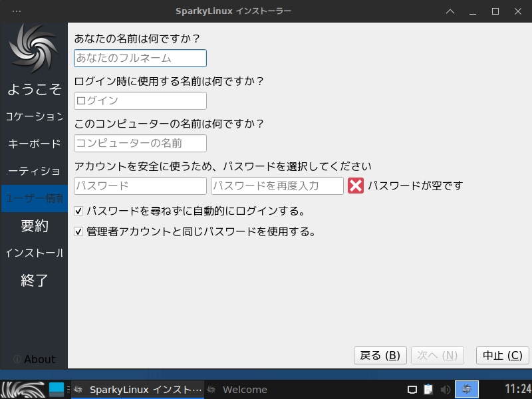Click the taskbar clock showing 11:24

point(518,389)
